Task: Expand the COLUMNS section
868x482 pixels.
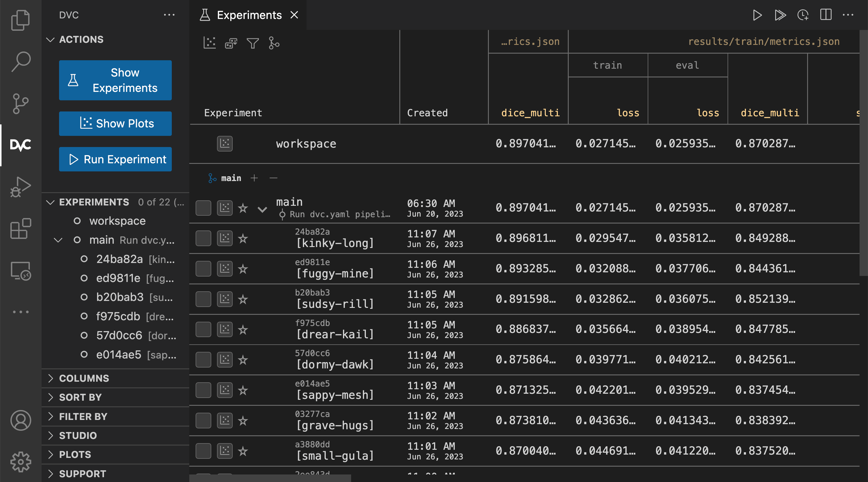Action: click(x=84, y=378)
